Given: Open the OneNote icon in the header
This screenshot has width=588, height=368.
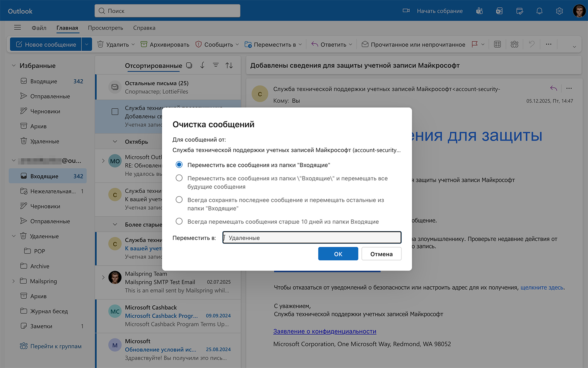Looking at the screenshot, I should click(x=499, y=10).
